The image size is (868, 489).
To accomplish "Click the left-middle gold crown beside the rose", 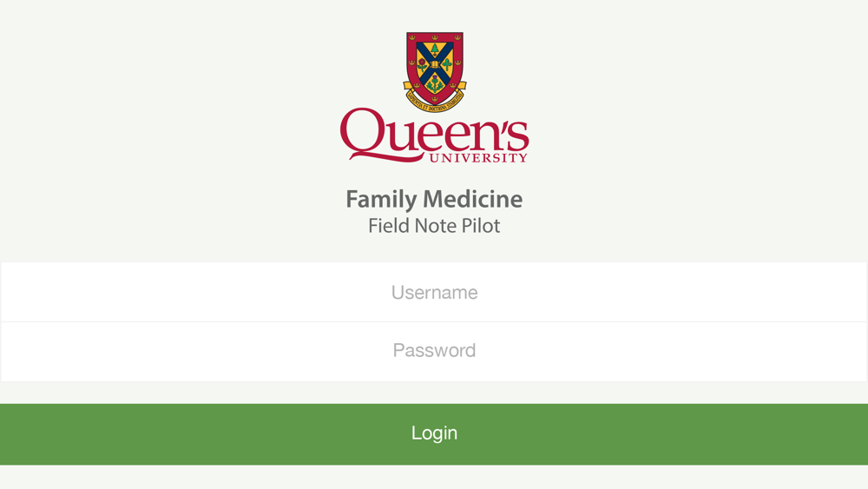I will pyautogui.click(x=411, y=63).
